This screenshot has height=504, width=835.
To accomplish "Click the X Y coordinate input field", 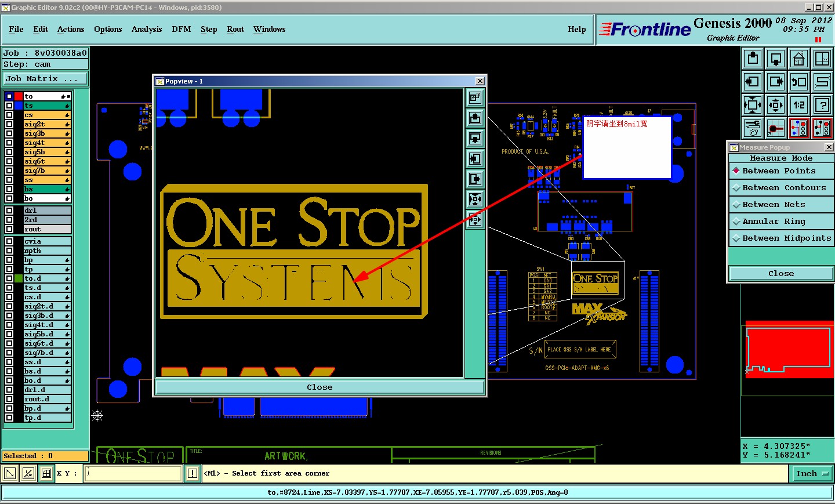I will 133,473.
